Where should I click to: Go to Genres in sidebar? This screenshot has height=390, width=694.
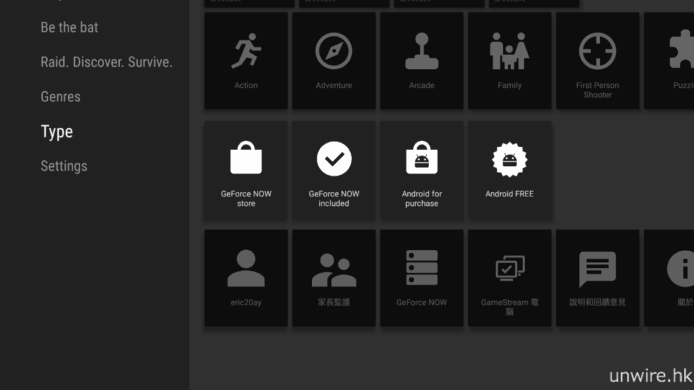pyautogui.click(x=61, y=97)
